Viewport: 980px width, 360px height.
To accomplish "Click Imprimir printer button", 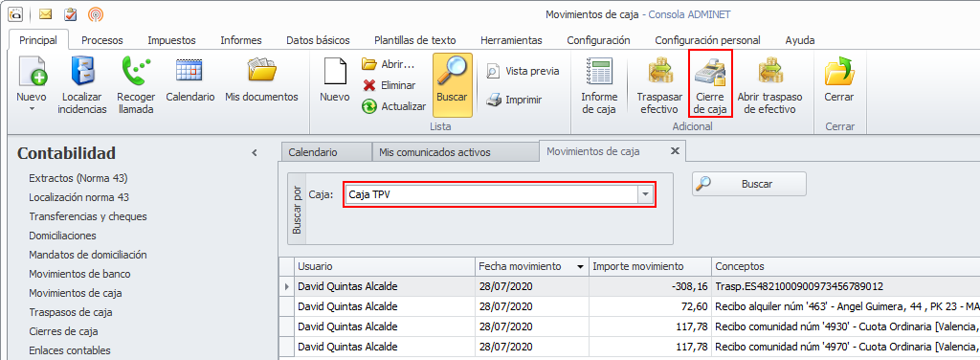I will click(x=514, y=100).
